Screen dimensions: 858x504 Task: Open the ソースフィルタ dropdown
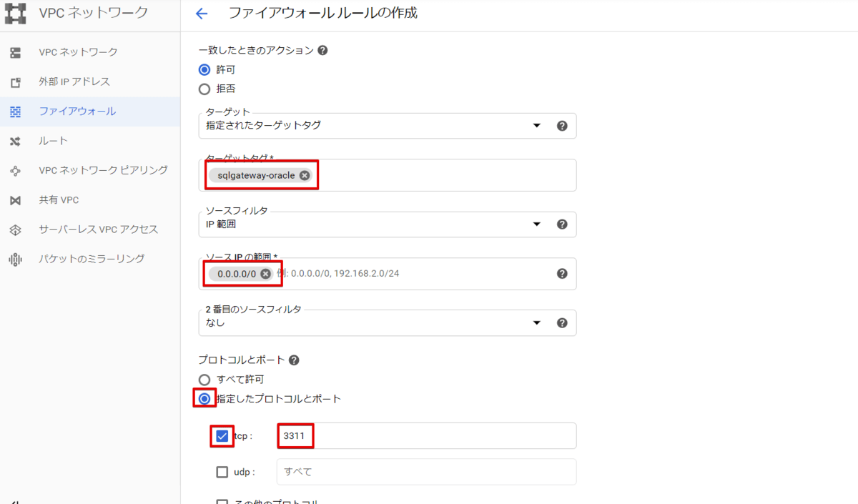tap(388, 224)
